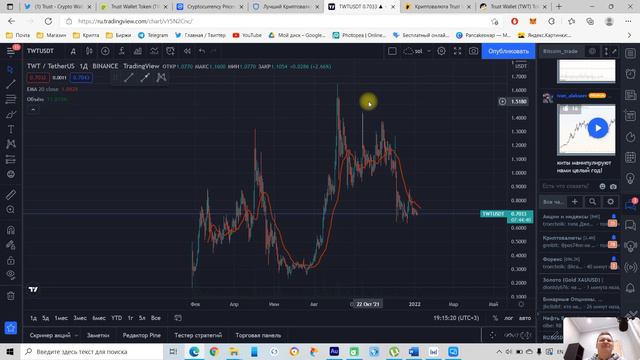Open the 'Заметки' bottom panel tab
This screenshot has height=360, width=640.
[98, 336]
